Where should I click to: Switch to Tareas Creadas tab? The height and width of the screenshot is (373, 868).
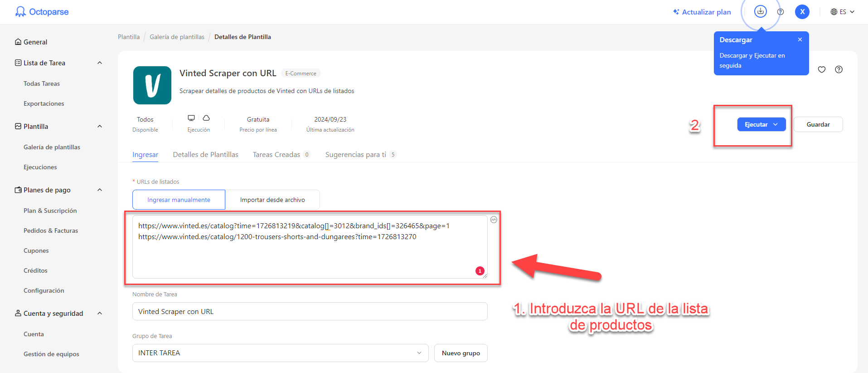(x=281, y=155)
